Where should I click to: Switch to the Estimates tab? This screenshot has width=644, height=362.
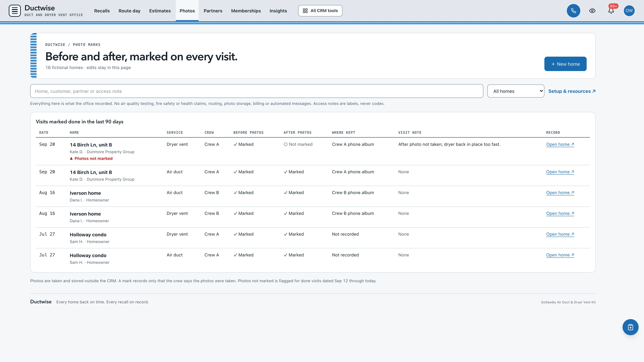(160, 11)
